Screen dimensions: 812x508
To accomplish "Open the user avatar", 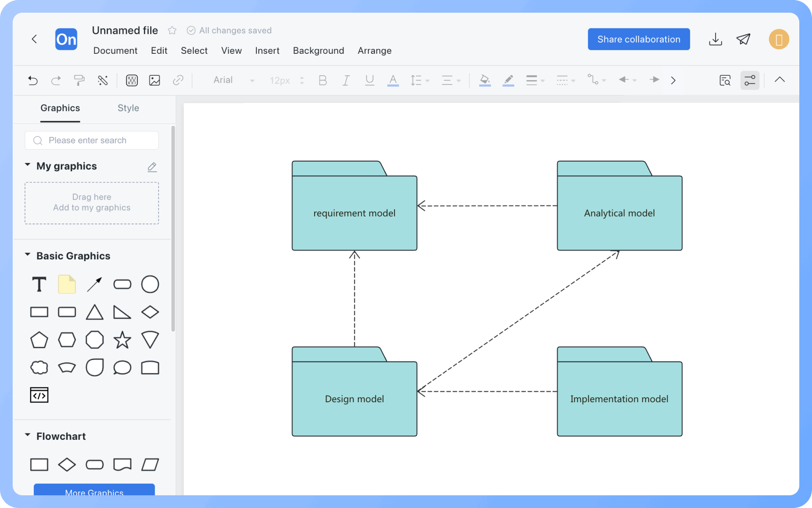I will [779, 39].
